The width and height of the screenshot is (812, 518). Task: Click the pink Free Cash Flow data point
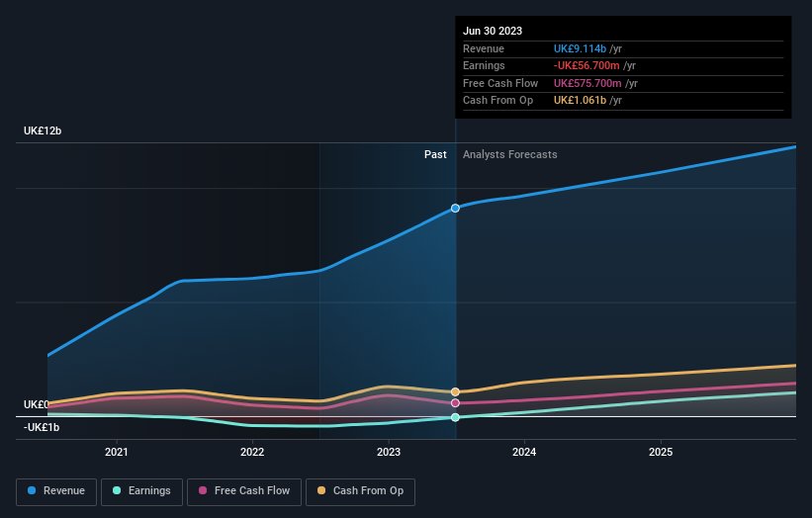[x=455, y=402]
